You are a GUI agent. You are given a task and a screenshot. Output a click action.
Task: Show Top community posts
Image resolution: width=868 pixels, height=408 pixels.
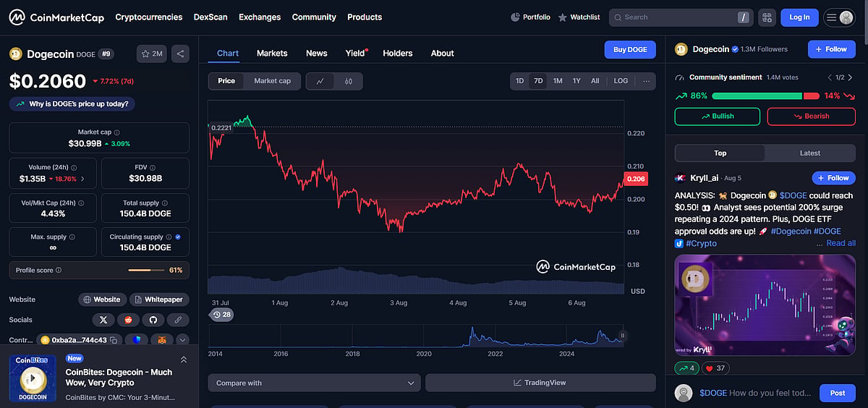[x=720, y=153]
